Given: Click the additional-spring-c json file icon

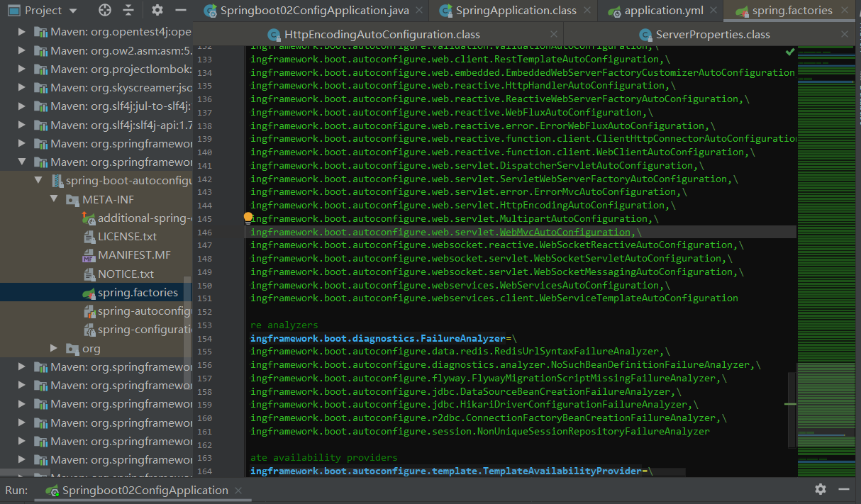Looking at the screenshot, I should pos(89,218).
